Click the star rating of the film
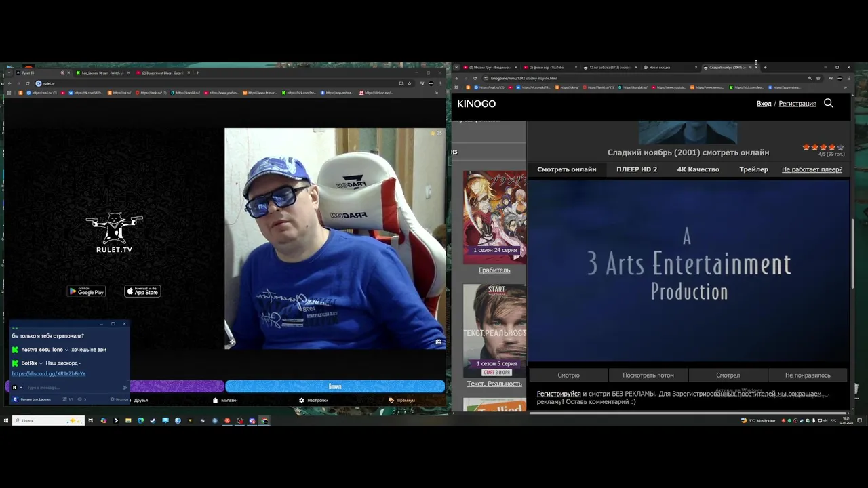Viewport: 868px width, 488px height. (x=823, y=147)
